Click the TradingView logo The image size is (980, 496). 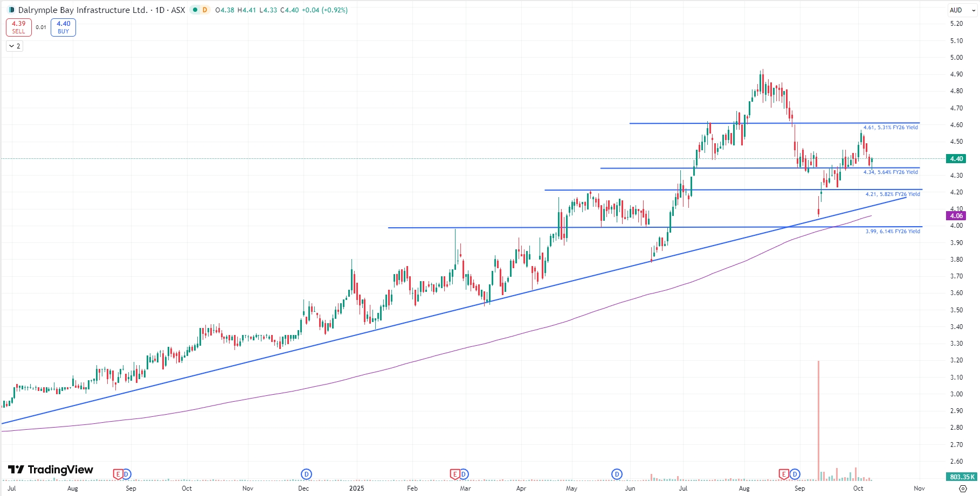[51, 470]
